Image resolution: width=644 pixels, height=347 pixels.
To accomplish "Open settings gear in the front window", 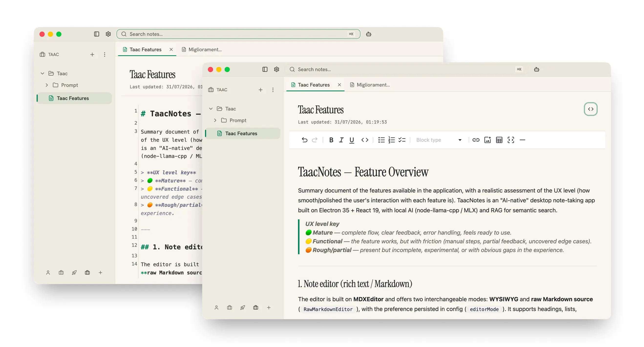I will tap(276, 69).
